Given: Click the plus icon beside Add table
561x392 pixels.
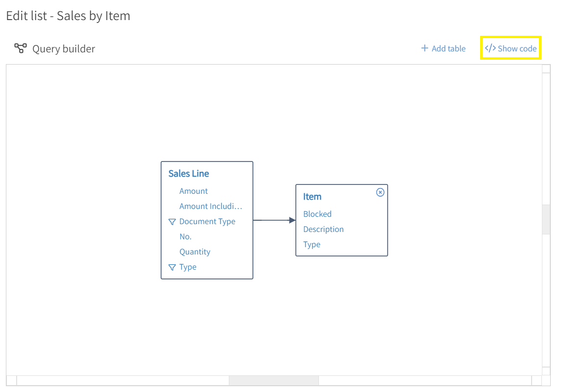Looking at the screenshot, I should click(x=425, y=48).
